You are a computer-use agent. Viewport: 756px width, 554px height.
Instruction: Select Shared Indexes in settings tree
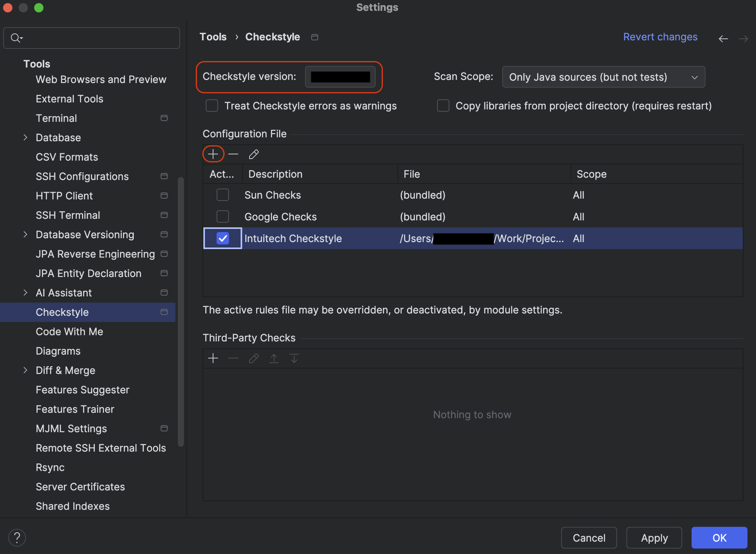73,506
